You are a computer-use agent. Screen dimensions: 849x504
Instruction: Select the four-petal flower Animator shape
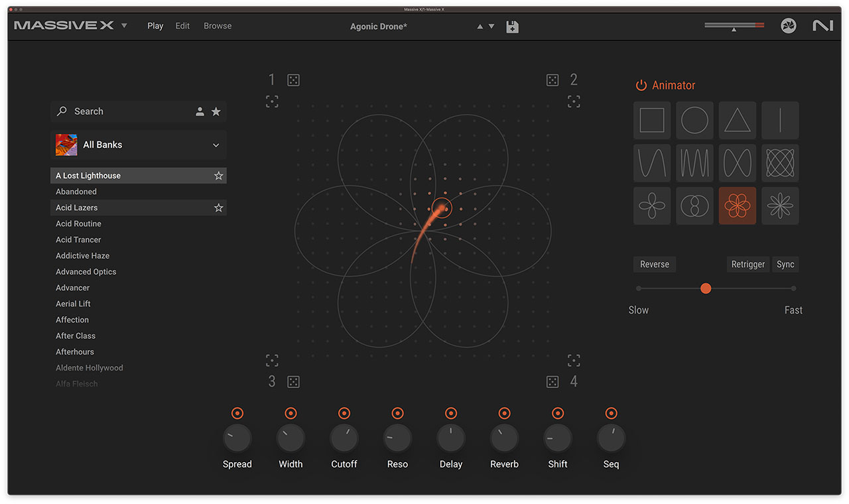pos(651,206)
